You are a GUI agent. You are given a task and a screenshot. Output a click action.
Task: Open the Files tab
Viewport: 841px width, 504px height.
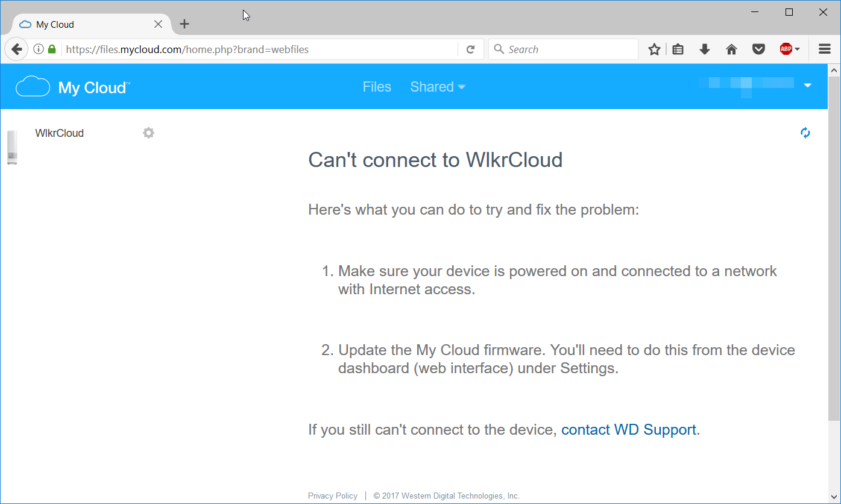[377, 87]
